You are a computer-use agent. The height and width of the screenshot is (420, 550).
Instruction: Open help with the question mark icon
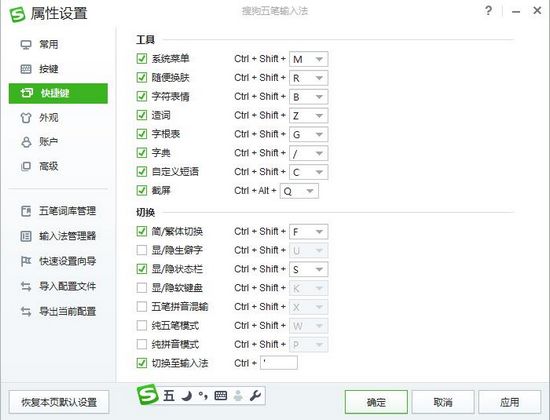point(488,11)
